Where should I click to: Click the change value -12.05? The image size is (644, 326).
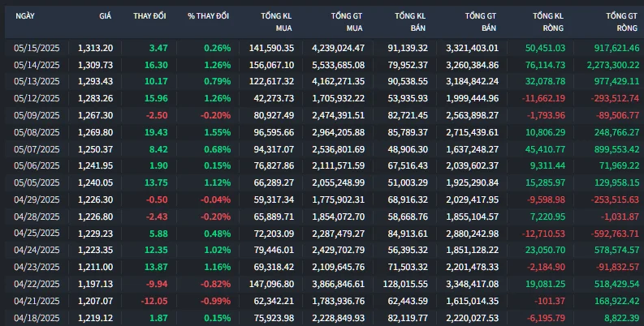tap(154, 301)
